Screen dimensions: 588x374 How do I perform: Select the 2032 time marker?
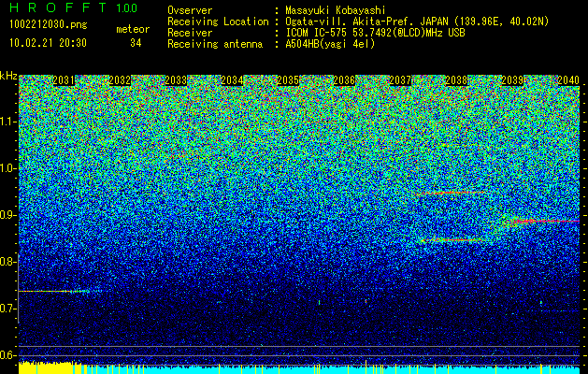click(x=120, y=80)
